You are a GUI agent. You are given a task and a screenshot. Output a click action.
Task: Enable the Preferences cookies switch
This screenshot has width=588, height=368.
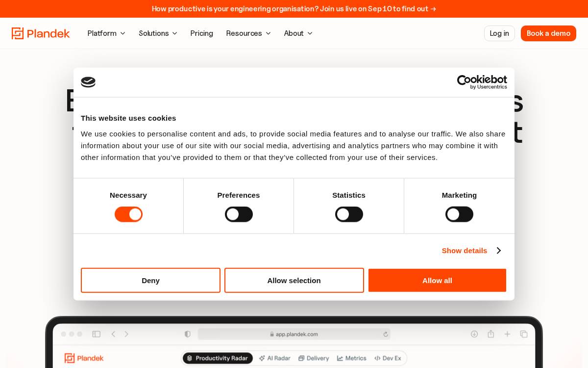click(x=239, y=214)
